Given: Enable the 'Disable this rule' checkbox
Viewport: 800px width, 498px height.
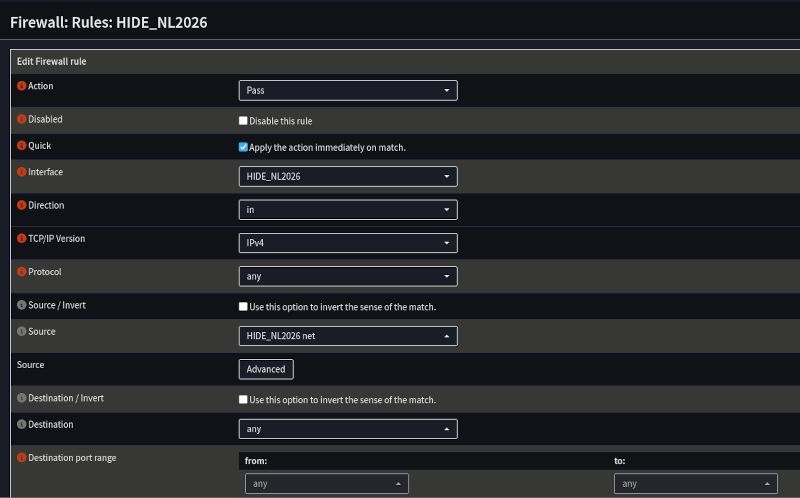Looking at the screenshot, I should click(x=243, y=121).
